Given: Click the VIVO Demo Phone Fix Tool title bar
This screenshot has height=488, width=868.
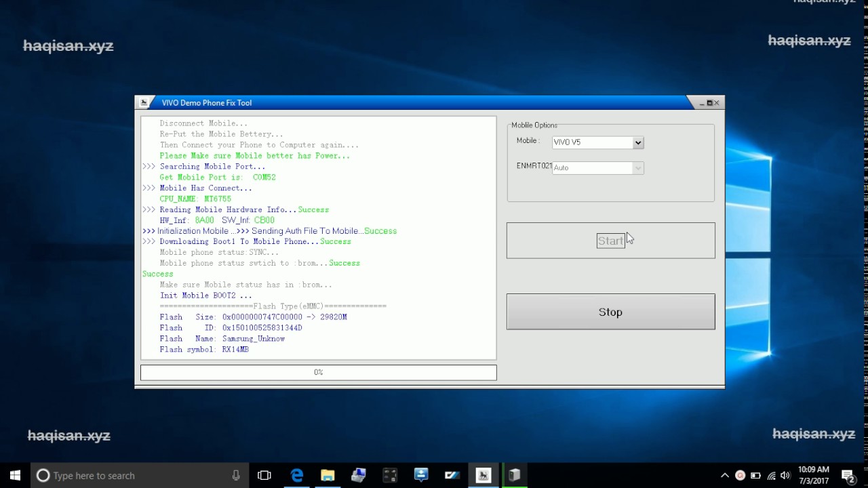Looking at the screenshot, I should point(407,102).
